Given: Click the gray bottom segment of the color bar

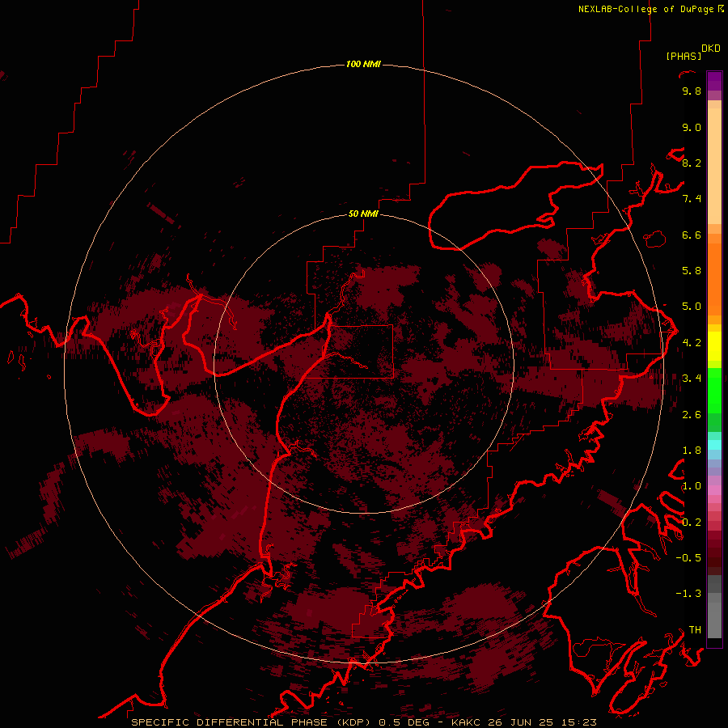Looking at the screenshot, I should (x=714, y=616).
